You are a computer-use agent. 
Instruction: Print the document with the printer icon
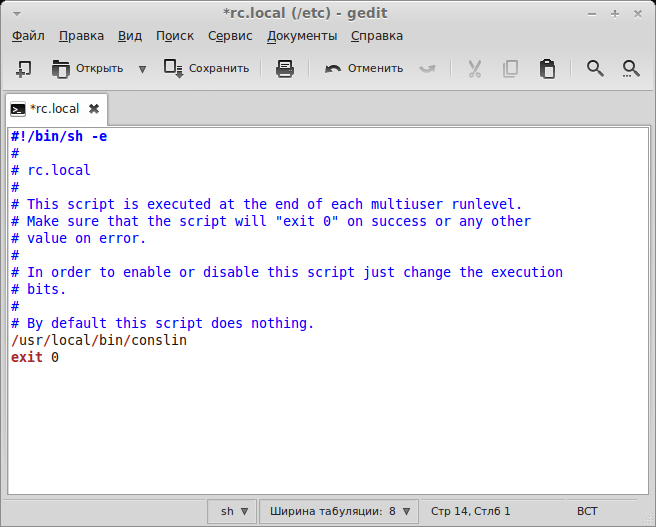(x=285, y=69)
